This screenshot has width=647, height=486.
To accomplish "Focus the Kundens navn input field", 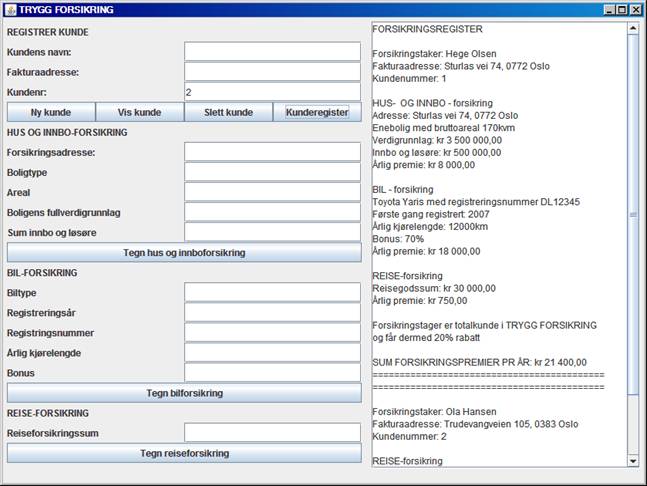I will pyautogui.click(x=272, y=52).
